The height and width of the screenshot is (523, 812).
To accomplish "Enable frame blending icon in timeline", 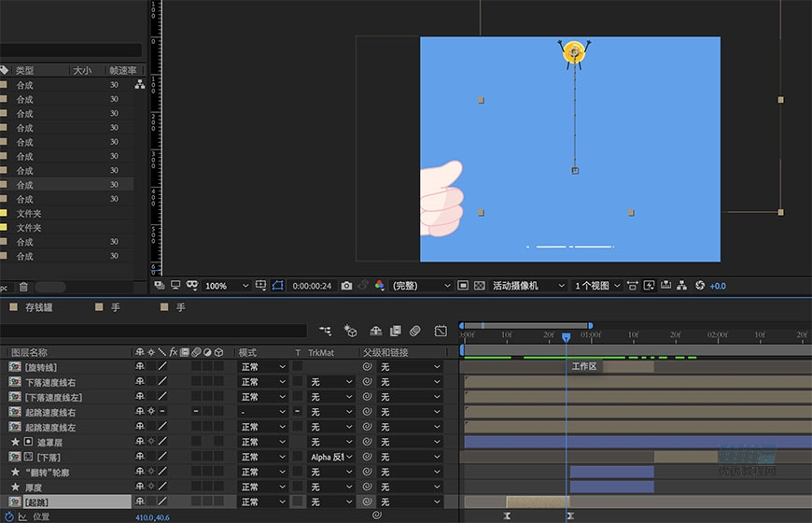I will [396, 331].
